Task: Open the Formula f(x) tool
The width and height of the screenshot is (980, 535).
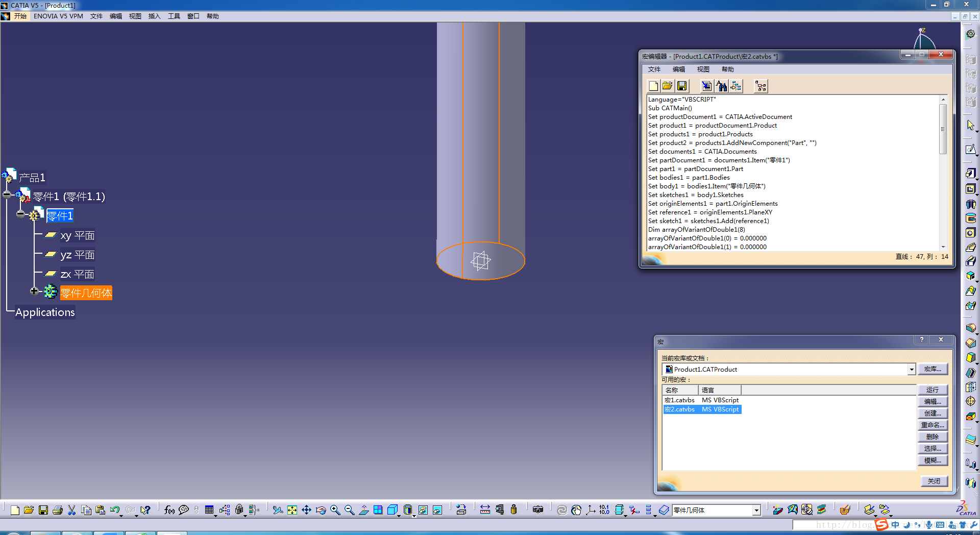Action: (169, 510)
